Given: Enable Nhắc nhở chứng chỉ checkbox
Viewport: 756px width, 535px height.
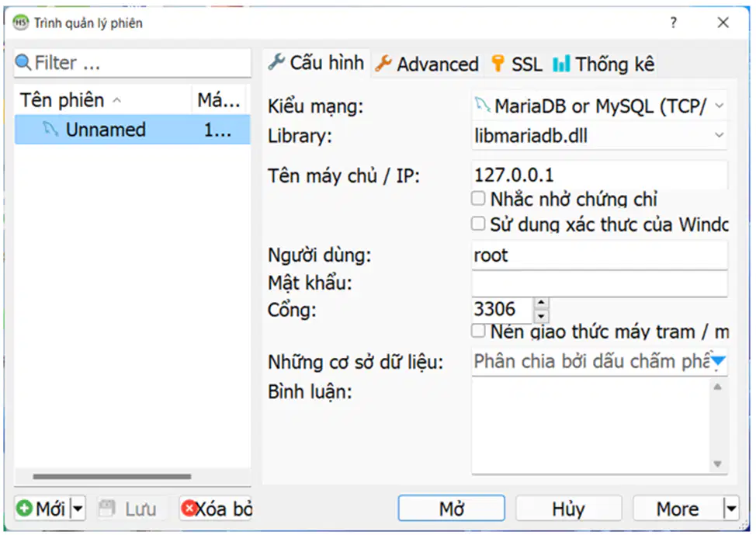Looking at the screenshot, I should coord(478,198).
